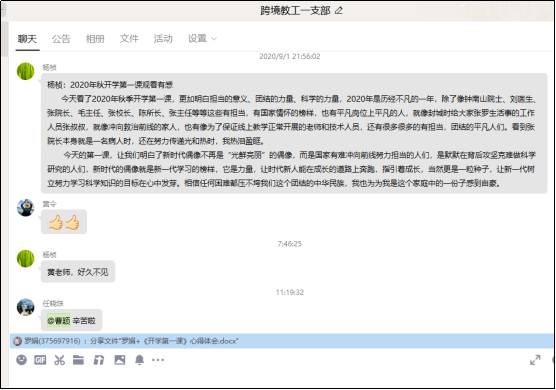Click the group title 跨境教工一支部
Image resolution: width=556 pixels, height=390 pixels.
(x=295, y=11)
